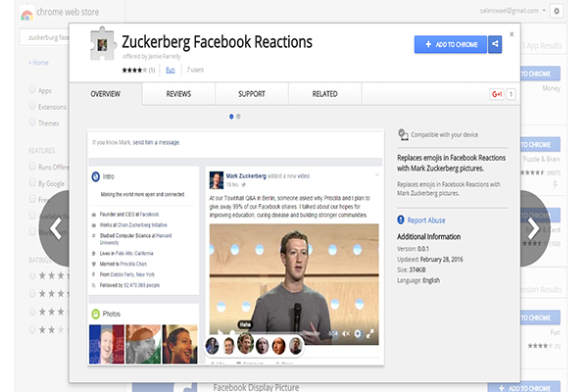The image size is (588, 392).
Task: Click the third photo thumbnail in Photos
Action: tap(179, 344)
